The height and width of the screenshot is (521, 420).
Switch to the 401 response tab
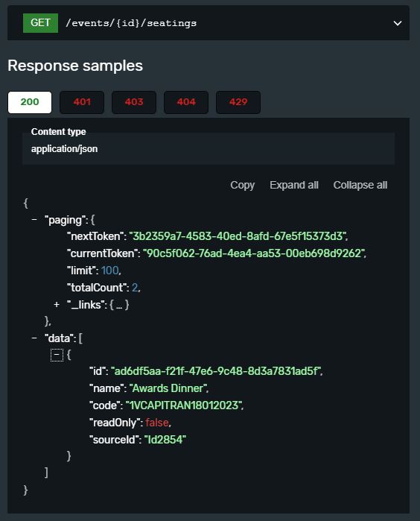point(82,102)
